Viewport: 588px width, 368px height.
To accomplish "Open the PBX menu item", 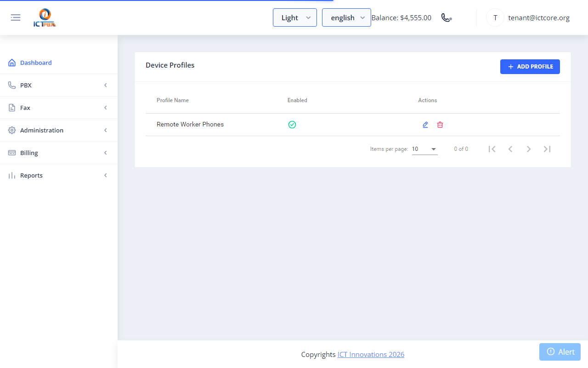I will [x=59, y=85].
